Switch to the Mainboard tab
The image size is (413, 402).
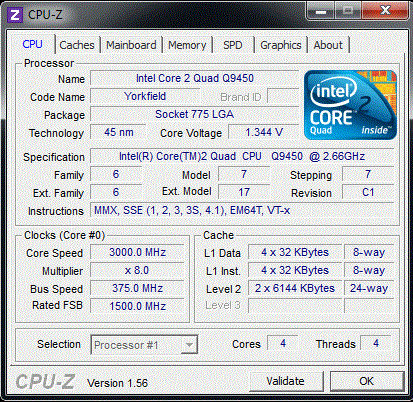pyautogui.click(x=131, y=45)
